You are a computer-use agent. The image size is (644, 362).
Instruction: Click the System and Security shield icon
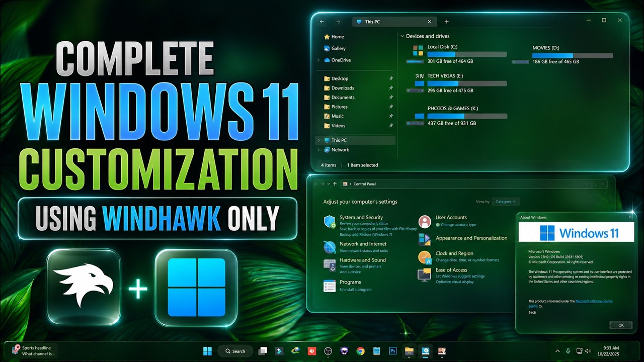[330, 221]
